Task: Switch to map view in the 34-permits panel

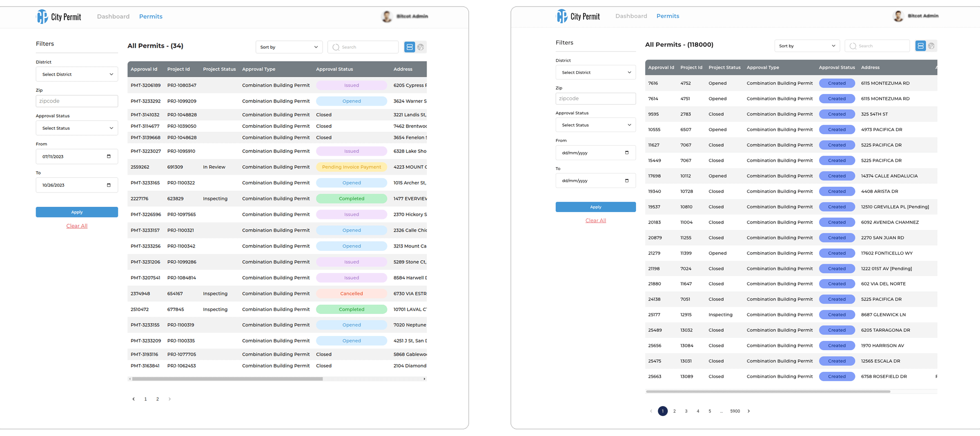Action: [421, 47]
